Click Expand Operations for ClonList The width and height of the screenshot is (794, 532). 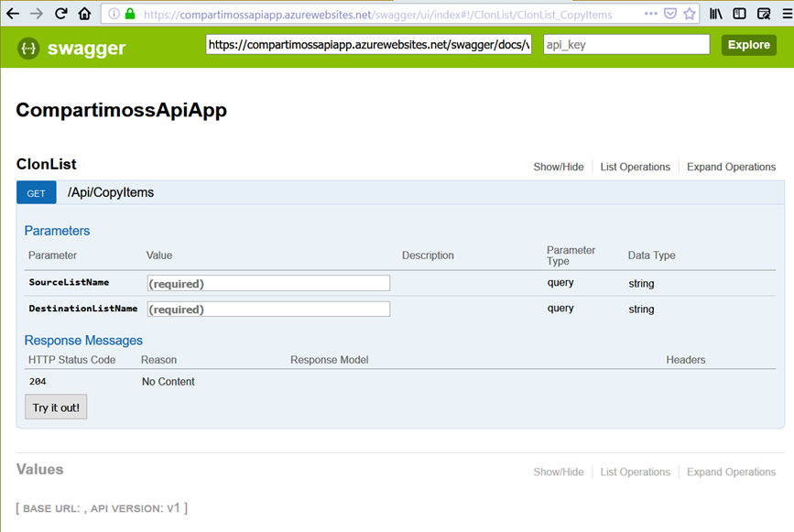(x=731, y=167)
